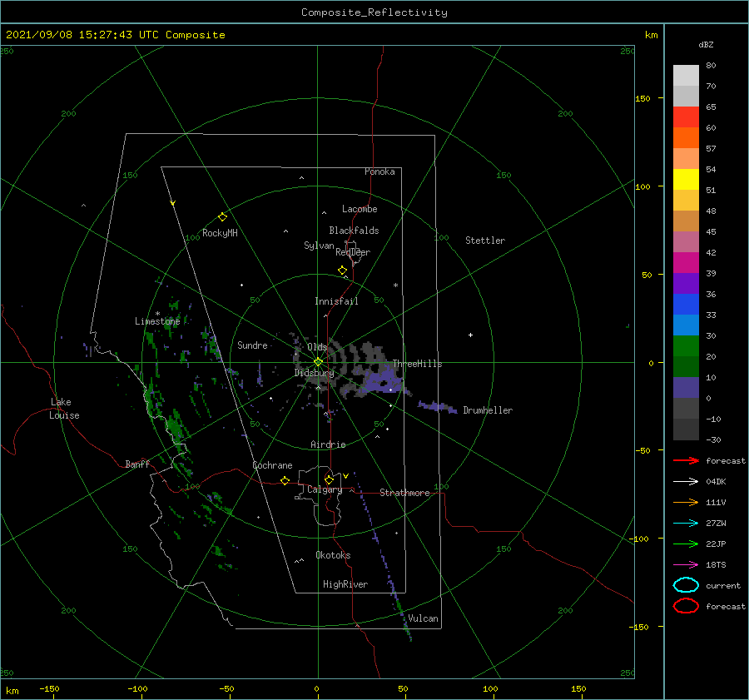
Task: Click the asterisk marker east of Innisfail
Action: point(395,285)
